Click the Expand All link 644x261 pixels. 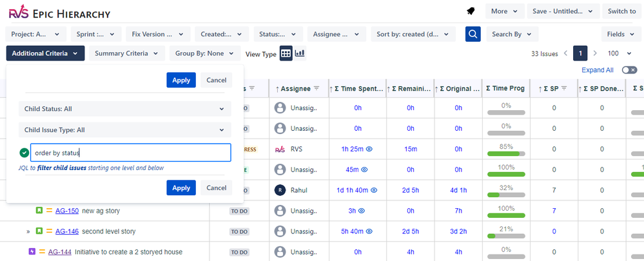click(x=598, y=70)
